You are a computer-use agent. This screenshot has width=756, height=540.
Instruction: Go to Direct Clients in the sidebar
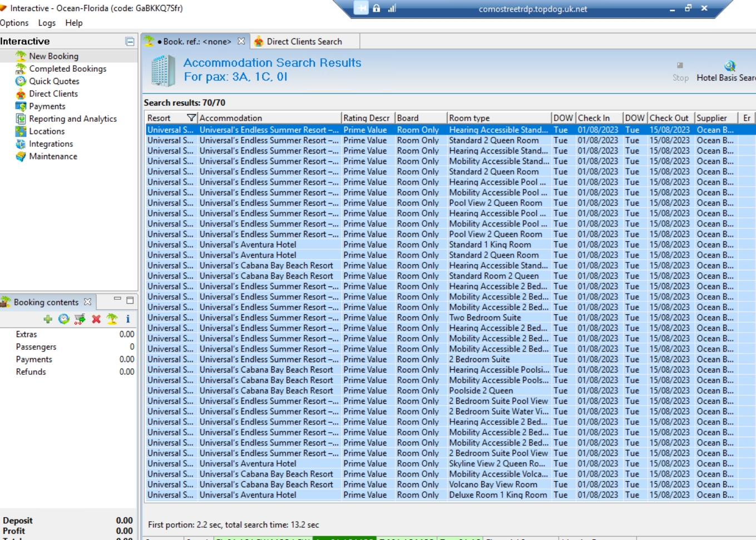click(53, 93)
